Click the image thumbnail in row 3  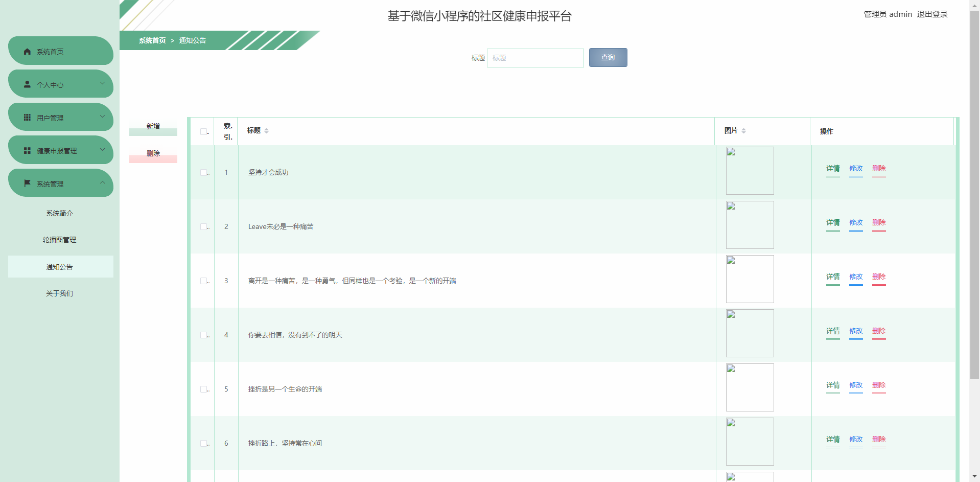click(750, 279)
